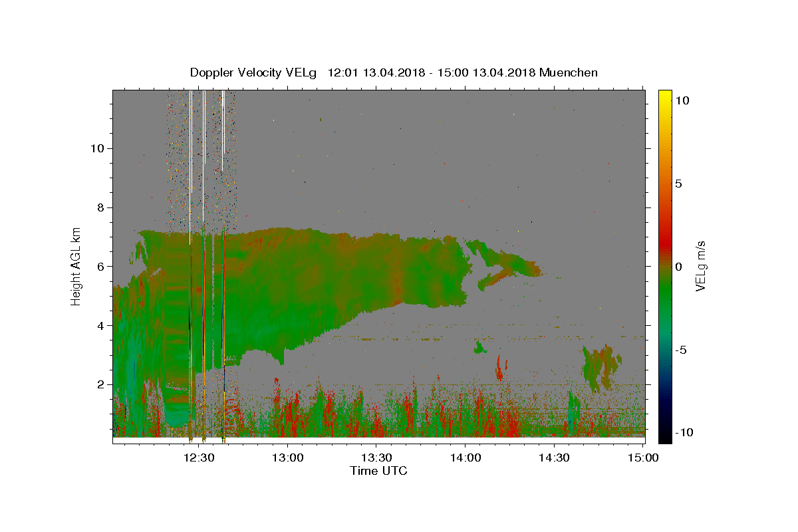798x532 pixels.
Task: Click the 15:00 time tick label
Action: pos(643,458)
